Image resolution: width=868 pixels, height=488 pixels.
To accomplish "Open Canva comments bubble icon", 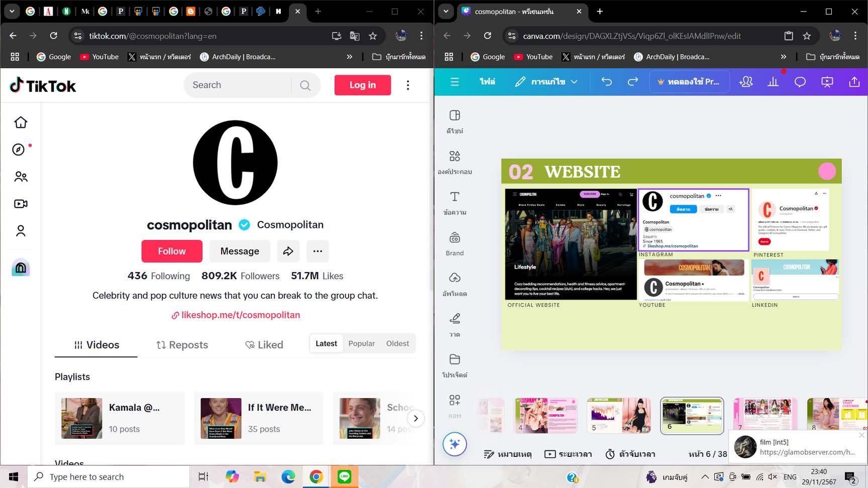I will point(800,82).
